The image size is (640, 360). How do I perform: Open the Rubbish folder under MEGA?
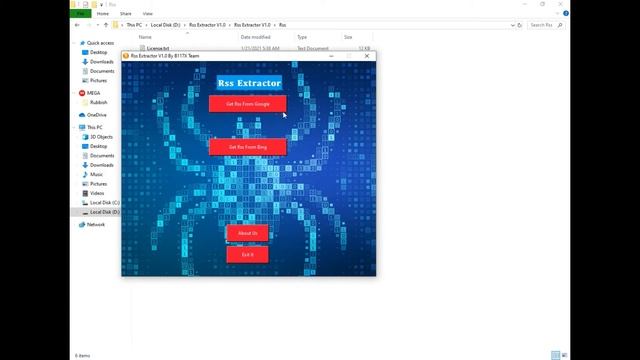click(98, 102)
